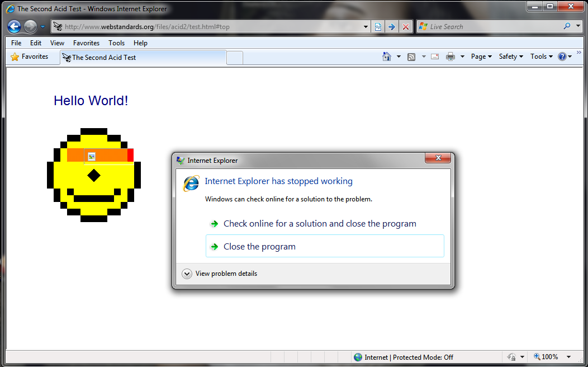This screenshot has width=588, height=367.
Task: Click the Forward navigation arrow
Action: [x=30, y=27]
